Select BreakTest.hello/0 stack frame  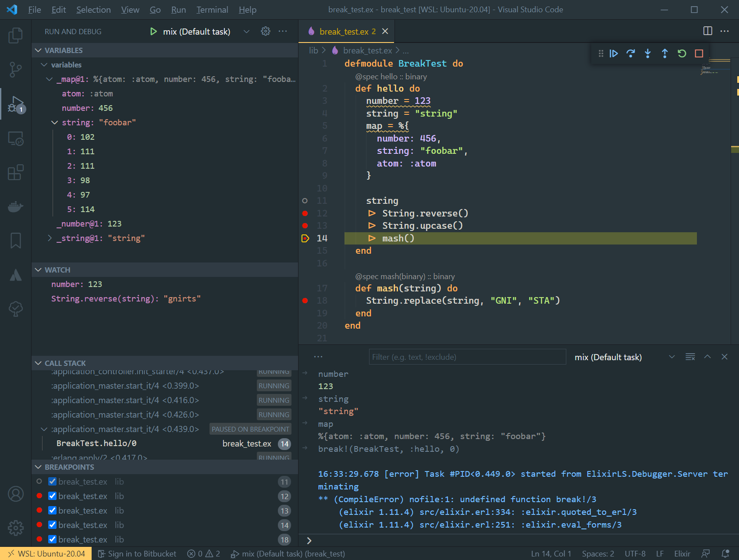click(165, 443)
